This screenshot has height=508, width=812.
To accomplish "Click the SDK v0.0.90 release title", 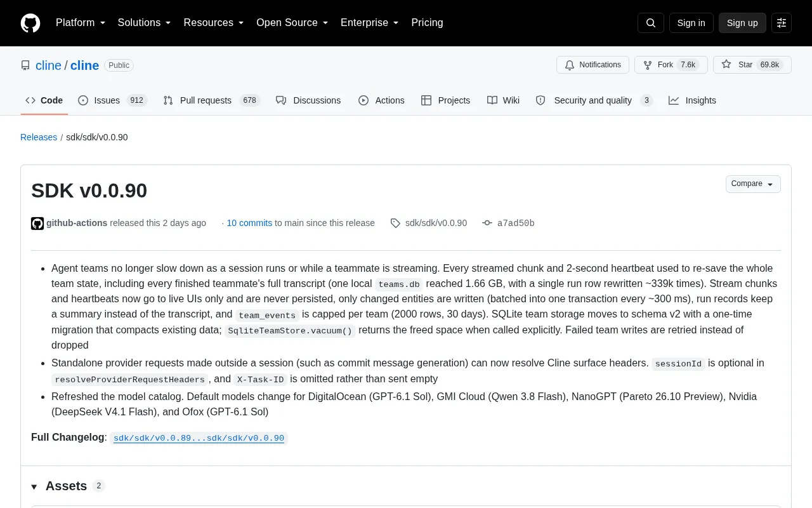I will point(89,190).
